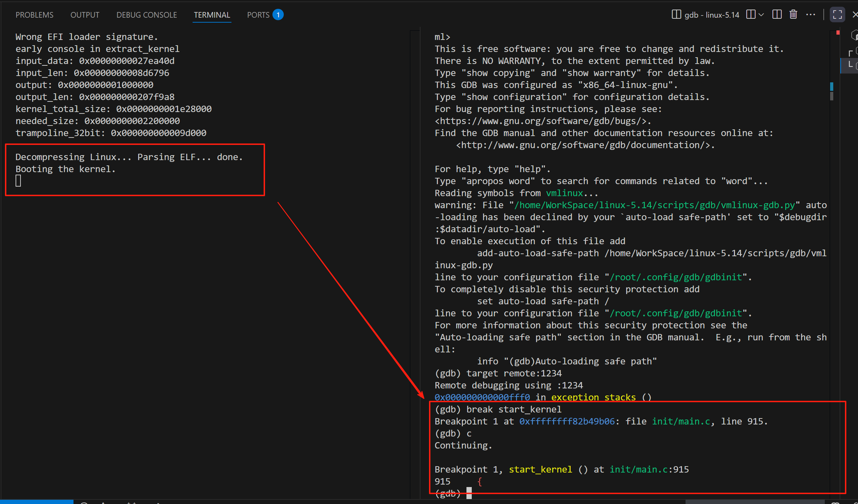This screenshot has width=858, height=504.
Task: Click the gdb - linux-5.14 terminal name
Action: point(712,15)
